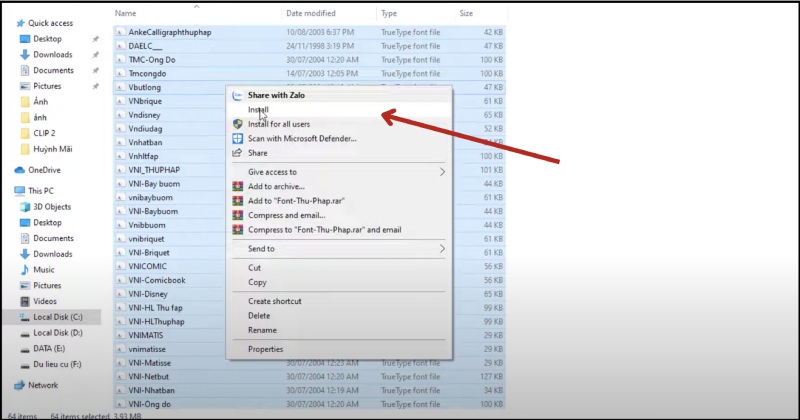Click the Date modified column header

click(x=311, y=14)
